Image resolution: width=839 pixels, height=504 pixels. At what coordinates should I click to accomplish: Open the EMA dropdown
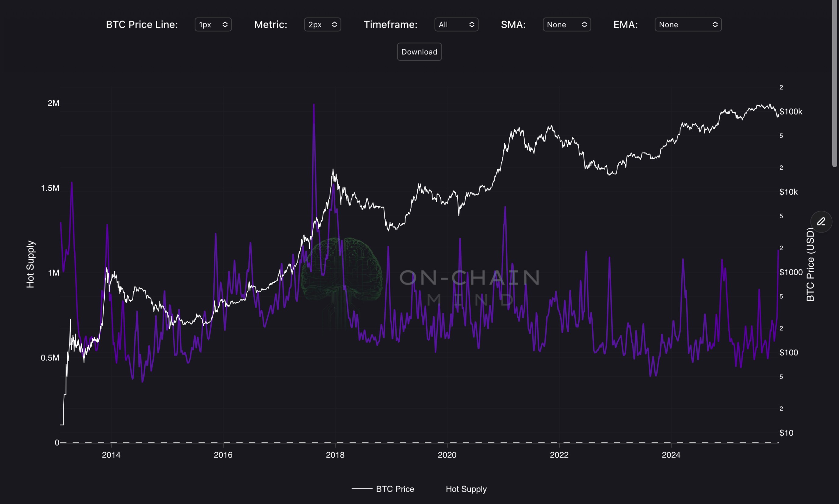pos(688,24)
